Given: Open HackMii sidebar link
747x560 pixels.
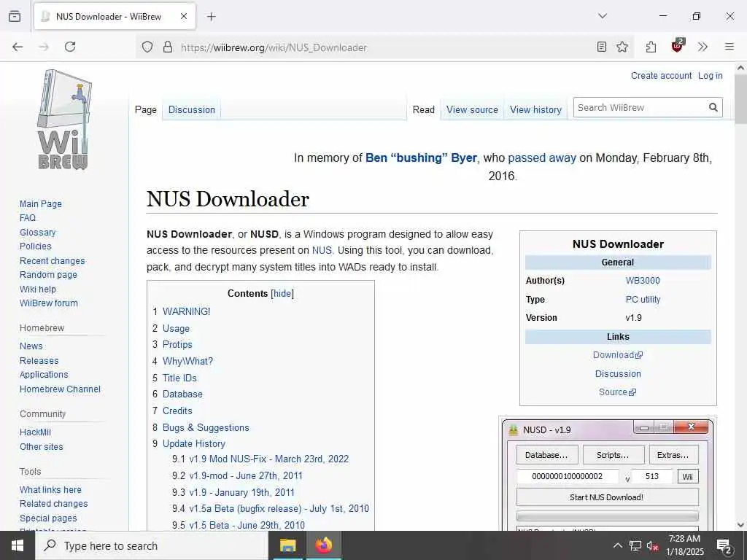Looking at the screenshot, I should [35, 432].
